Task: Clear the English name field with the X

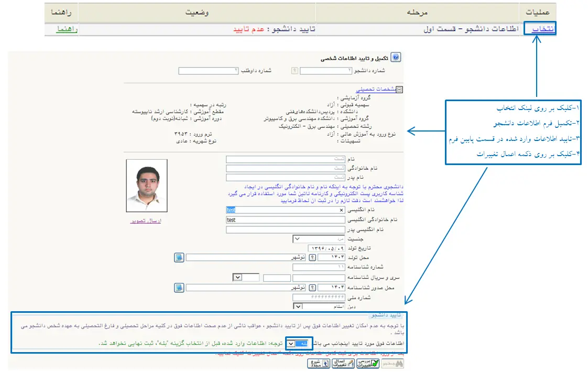Action: pyautogui.click(x=341, y=210)
